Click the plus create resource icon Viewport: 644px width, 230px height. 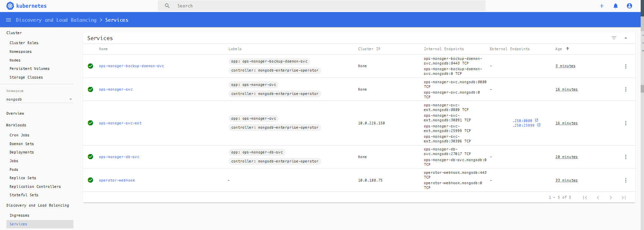(602, 6)
